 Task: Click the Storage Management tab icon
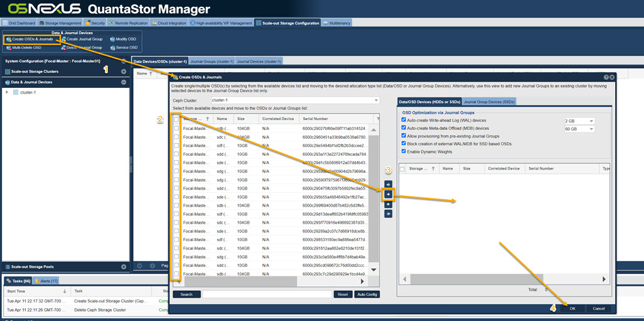(x=42, y=23)
